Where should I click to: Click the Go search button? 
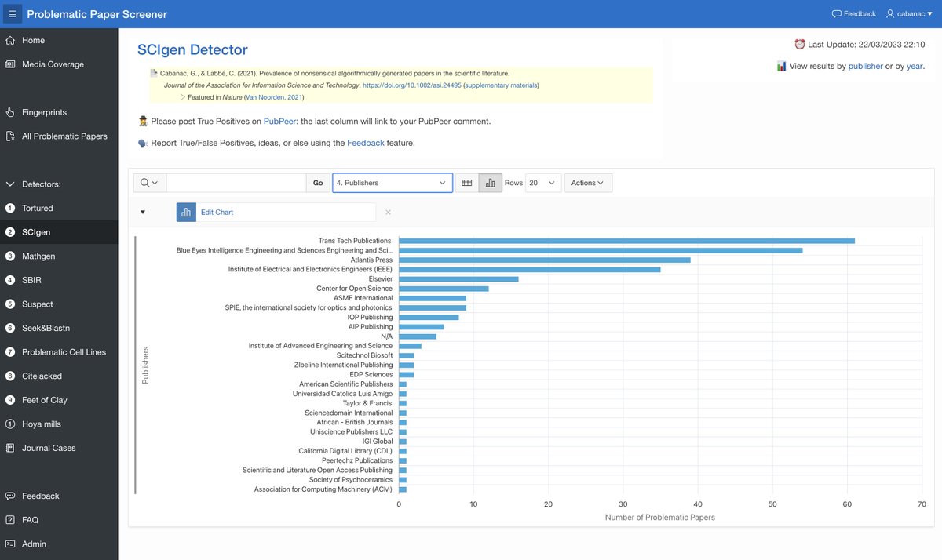318,183
